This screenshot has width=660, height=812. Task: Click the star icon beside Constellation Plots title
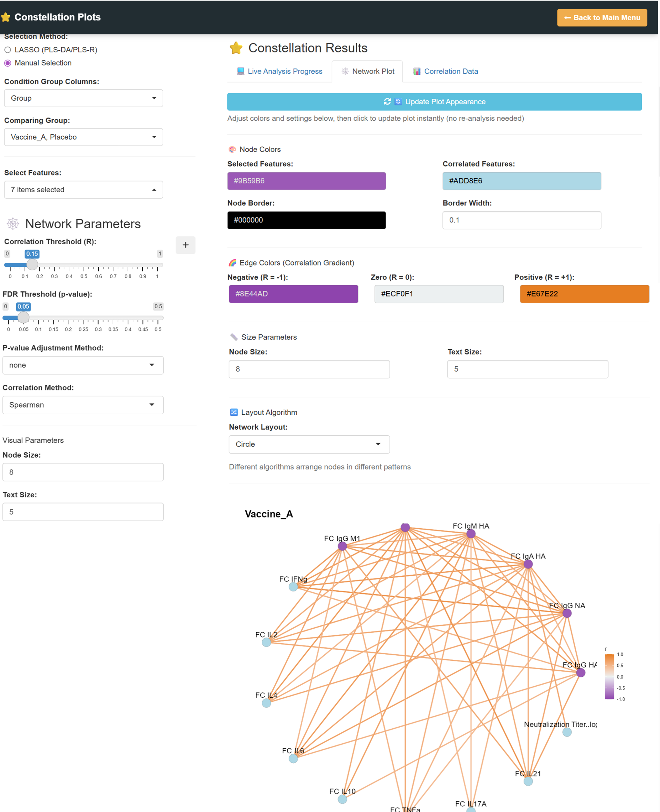tap(6, 17)
